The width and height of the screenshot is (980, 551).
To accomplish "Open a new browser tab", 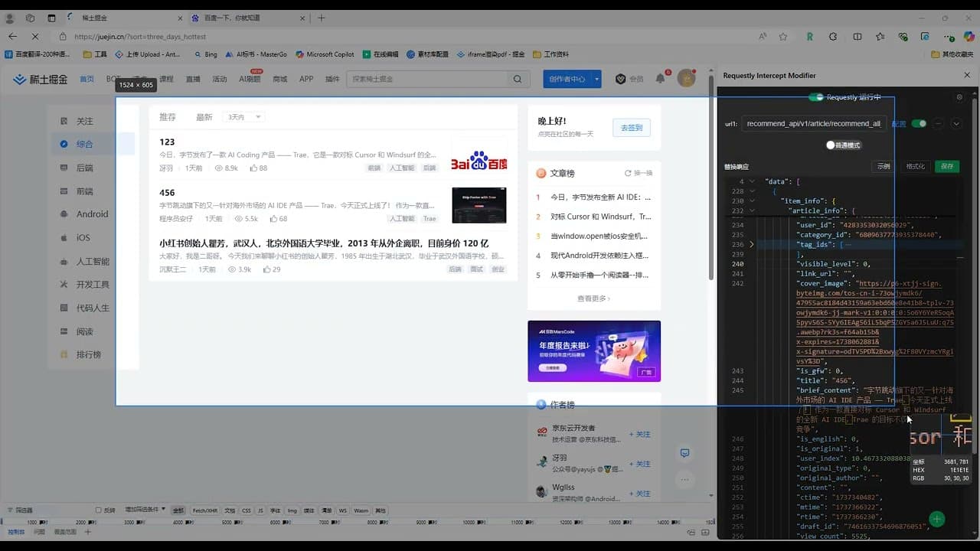I will [321, 18].
